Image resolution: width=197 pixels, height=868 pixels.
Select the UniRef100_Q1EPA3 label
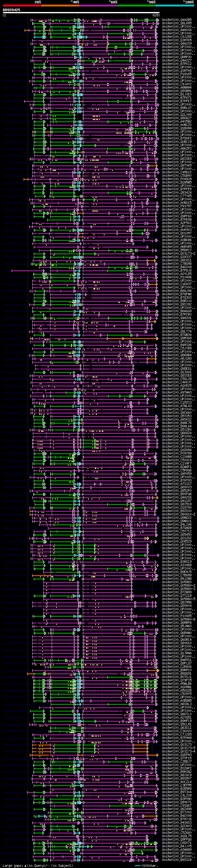[177, 755]
